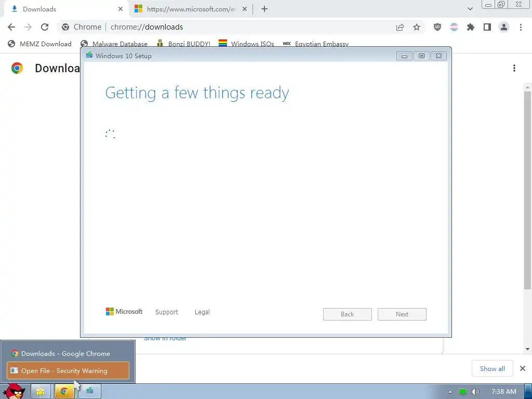The width and height of the screenshot is (532, 399).
Task: Dismiss the downloads bar with X
Action: 523,368
